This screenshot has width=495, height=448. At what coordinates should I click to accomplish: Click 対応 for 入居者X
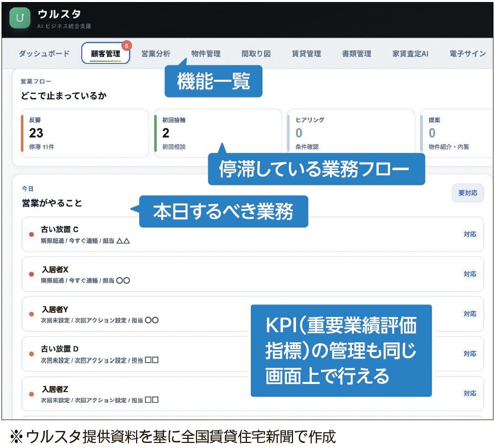point(470,274)
